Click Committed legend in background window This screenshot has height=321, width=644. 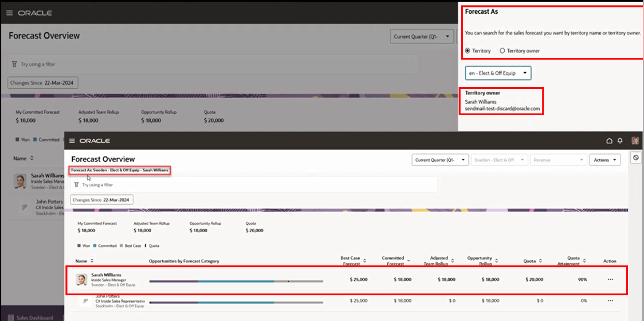click(x=46, y=140)
